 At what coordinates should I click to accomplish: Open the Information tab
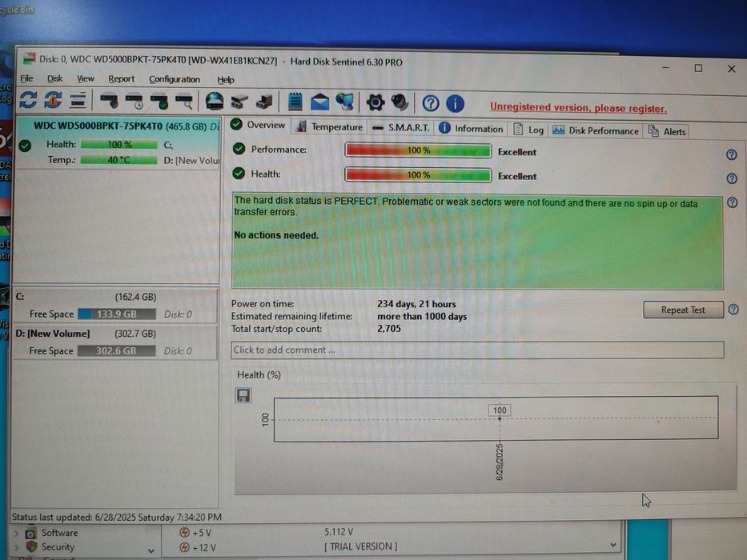(x=471, y=129)
